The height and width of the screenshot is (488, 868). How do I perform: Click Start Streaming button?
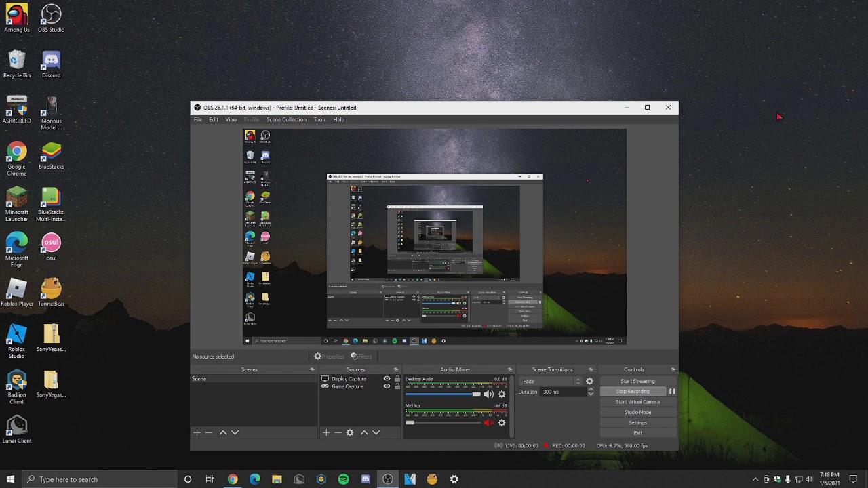(x=637, y=381)
